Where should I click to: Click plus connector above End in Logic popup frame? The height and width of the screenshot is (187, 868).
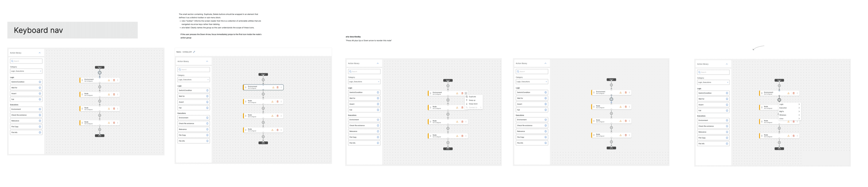[779, 142]
